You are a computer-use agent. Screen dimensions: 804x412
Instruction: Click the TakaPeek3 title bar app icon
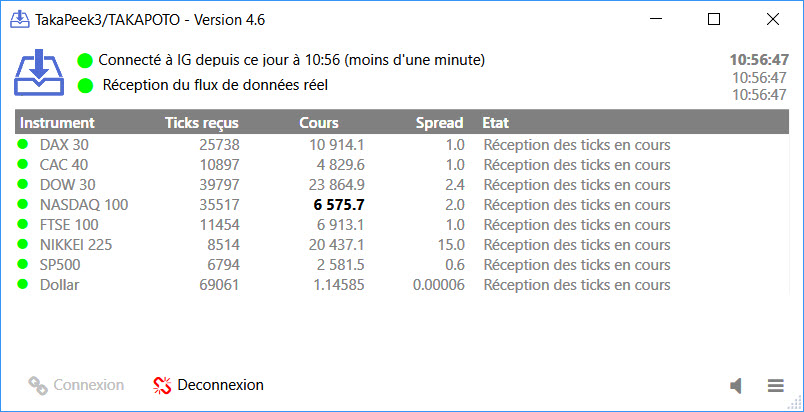(17, 20)
